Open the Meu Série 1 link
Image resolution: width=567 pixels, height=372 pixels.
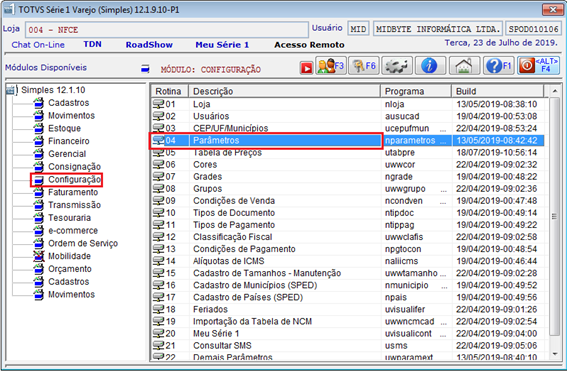(222, 45)
